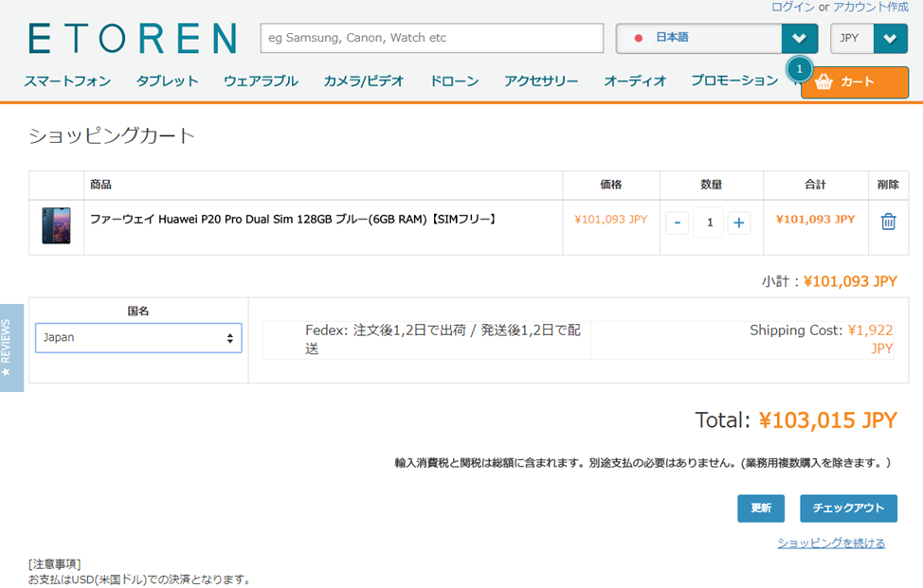Decrease quantity with the minus button
The height and width of the screenshot is (588, 923).
[678, 223]
